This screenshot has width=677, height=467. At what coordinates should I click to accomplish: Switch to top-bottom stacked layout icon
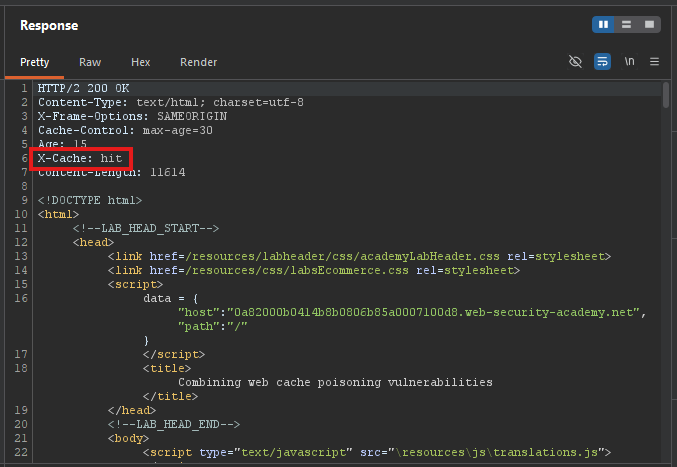tap(626, 25)
